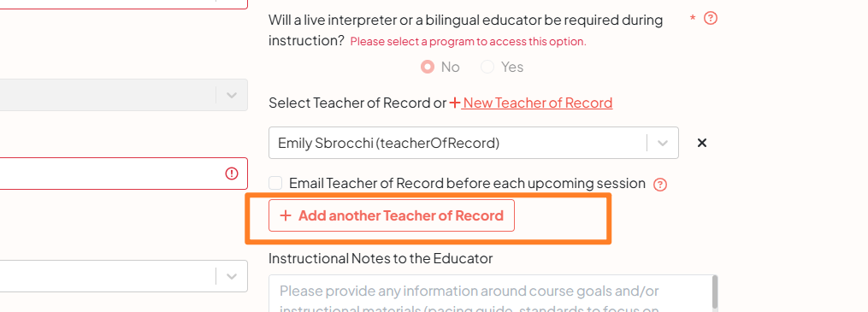The image size is (868, 312).
Task: Expand the greyed-out dropdown chevron on left
Action: pyautogui.click(x=232, y=95)
